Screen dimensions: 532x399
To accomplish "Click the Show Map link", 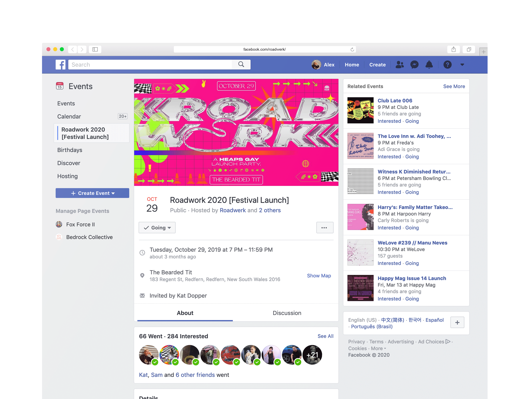I will [x=319, y=276].
